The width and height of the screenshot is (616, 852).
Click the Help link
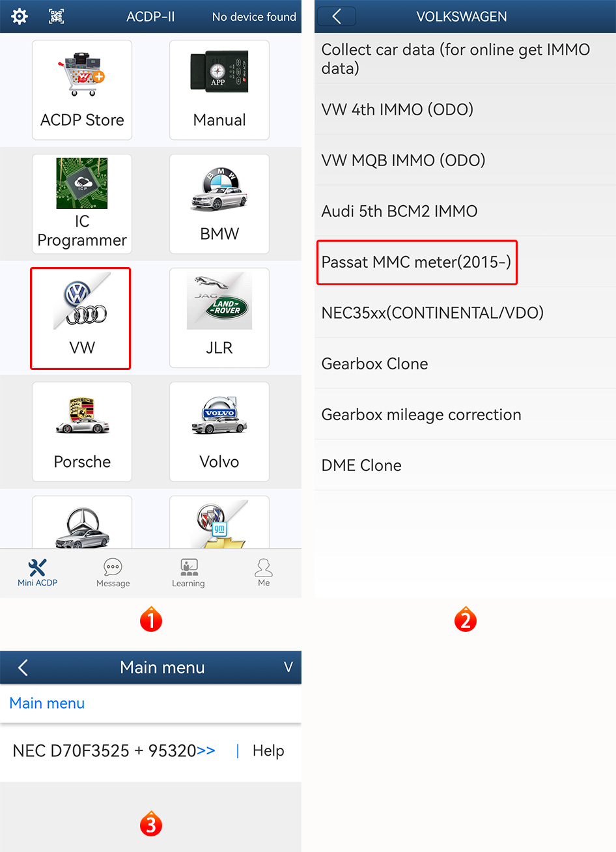pos(268,751)
